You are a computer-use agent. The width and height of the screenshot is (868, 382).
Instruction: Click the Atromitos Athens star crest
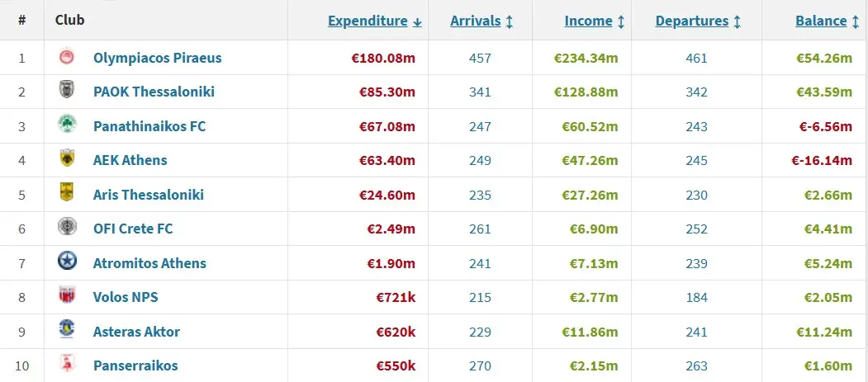coord(67,263)
